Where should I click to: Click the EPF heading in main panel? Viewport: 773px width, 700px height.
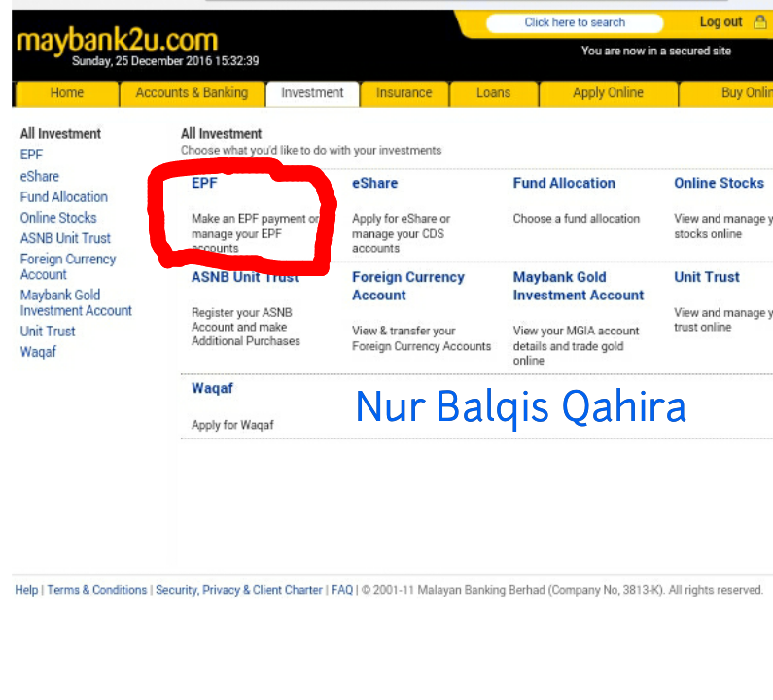coord(204,183)
